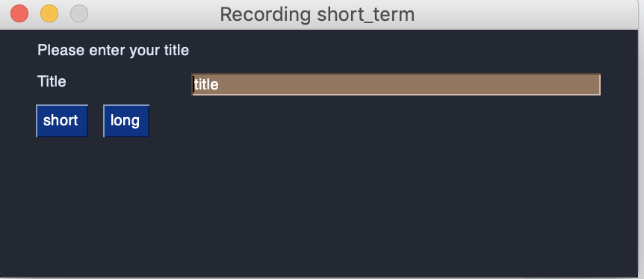The width and height of the screenshot is (644, 279).
Task: Click the Recording short_term title bar text
Action: [317, 14]
